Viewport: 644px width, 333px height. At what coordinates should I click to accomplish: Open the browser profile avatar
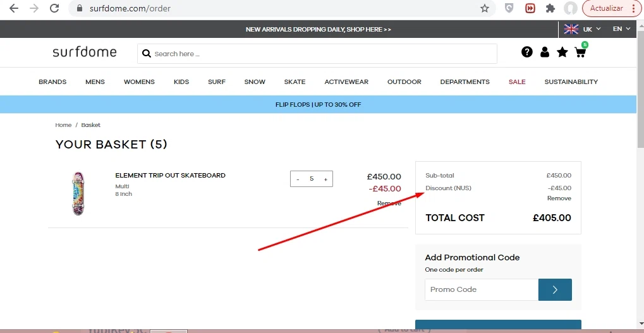pos(571,8)
